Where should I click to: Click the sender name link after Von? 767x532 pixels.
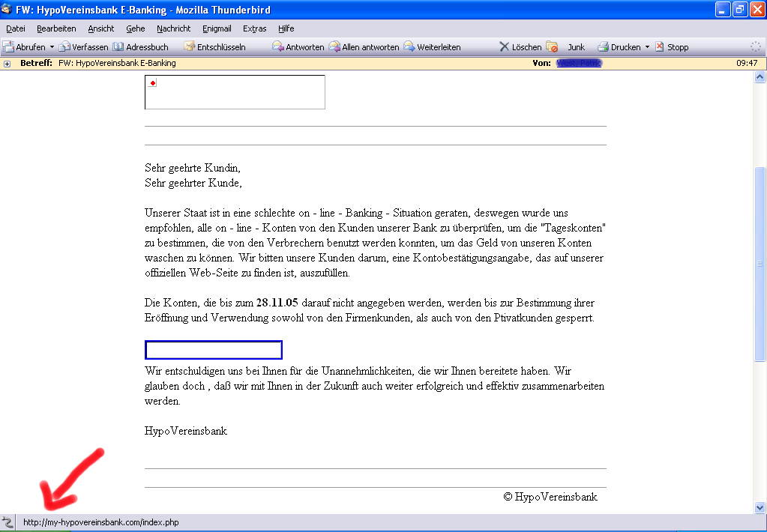(x=579, y=63)
